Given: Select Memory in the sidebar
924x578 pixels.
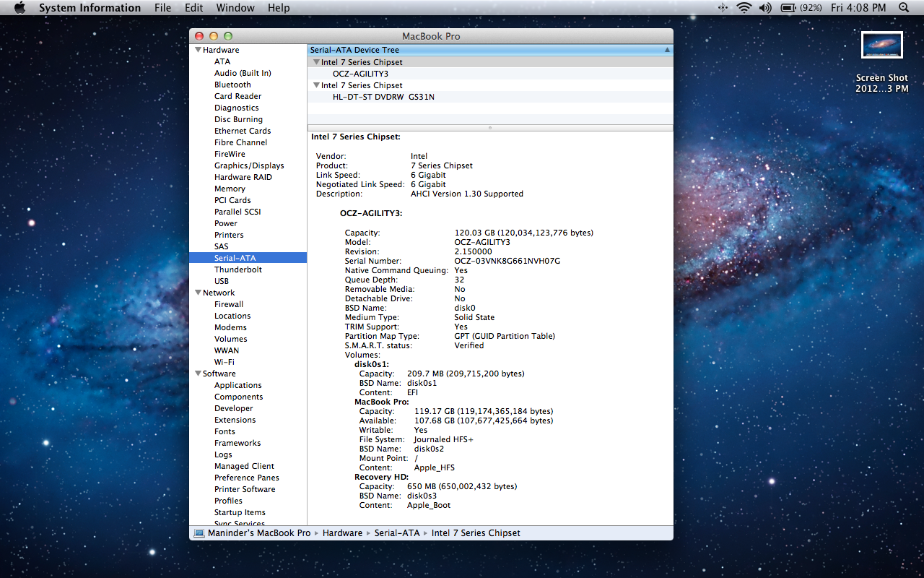Looking at the screenshot, I should [x=230, y=189].
